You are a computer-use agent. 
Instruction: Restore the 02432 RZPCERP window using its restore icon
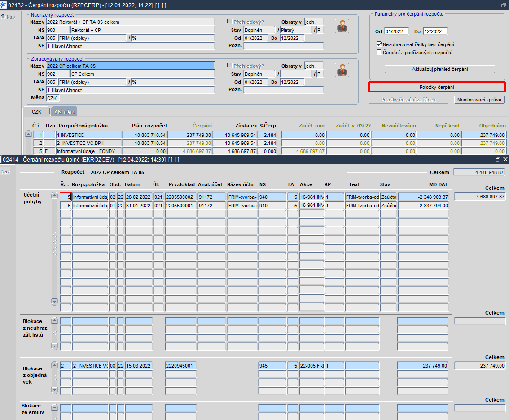504,5
